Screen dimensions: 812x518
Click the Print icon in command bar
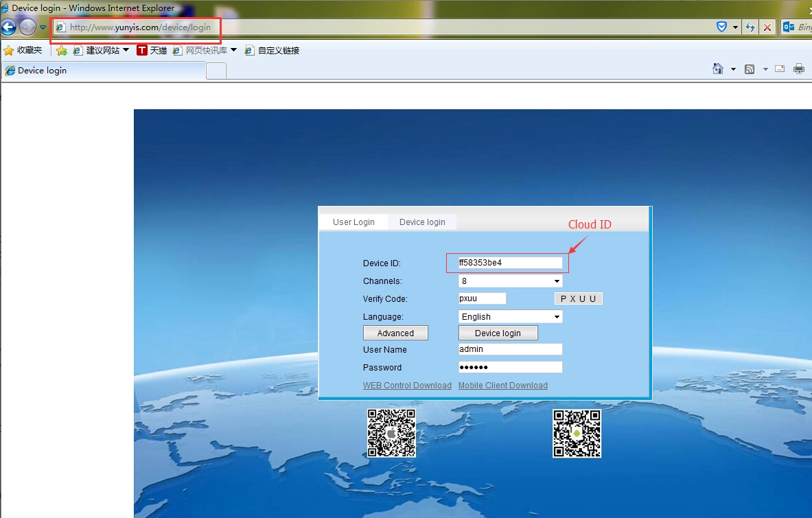(799, 69)
